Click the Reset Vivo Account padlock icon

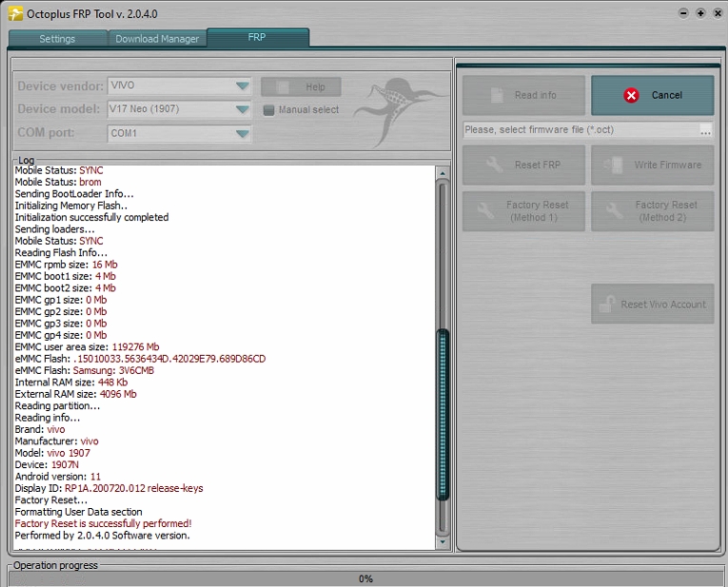pos(607,303)
